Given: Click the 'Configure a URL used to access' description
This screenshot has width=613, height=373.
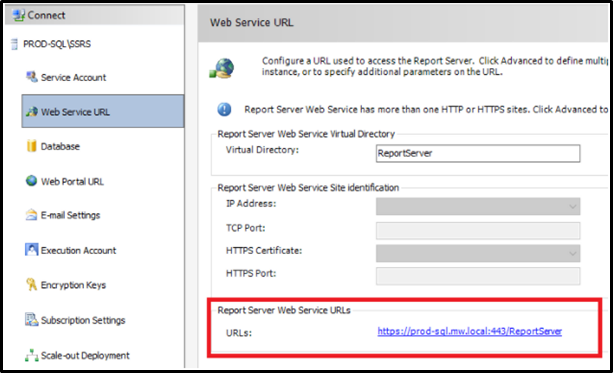Looking at the screenshot, I should 435,66.
